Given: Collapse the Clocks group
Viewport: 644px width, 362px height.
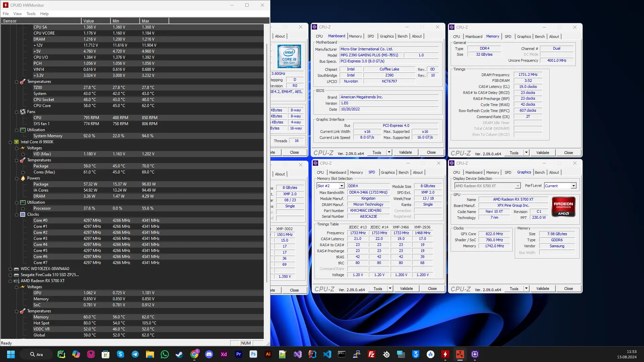Looking at the screenshot, I should (x=16, y=215).
